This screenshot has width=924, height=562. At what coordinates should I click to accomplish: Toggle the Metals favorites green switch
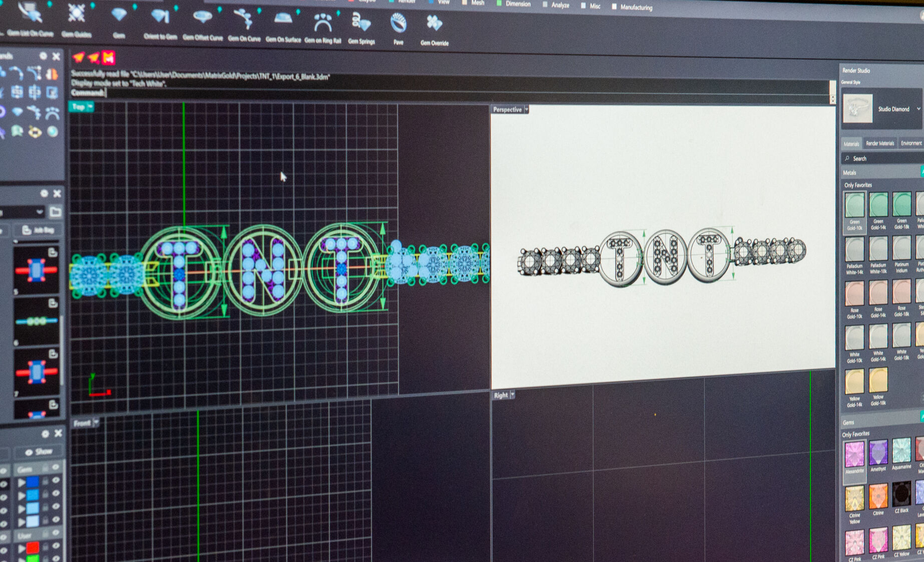(x=922, y=172)
